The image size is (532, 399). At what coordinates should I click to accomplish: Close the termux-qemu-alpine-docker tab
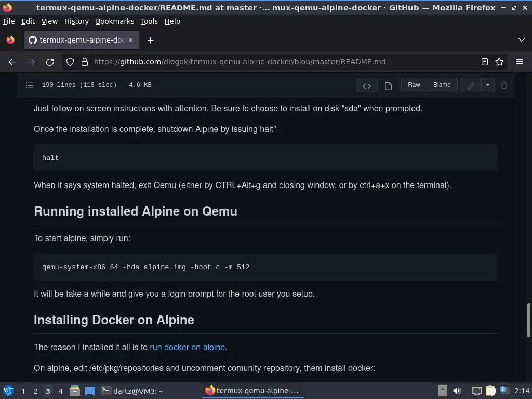click(x=131, y=40)
